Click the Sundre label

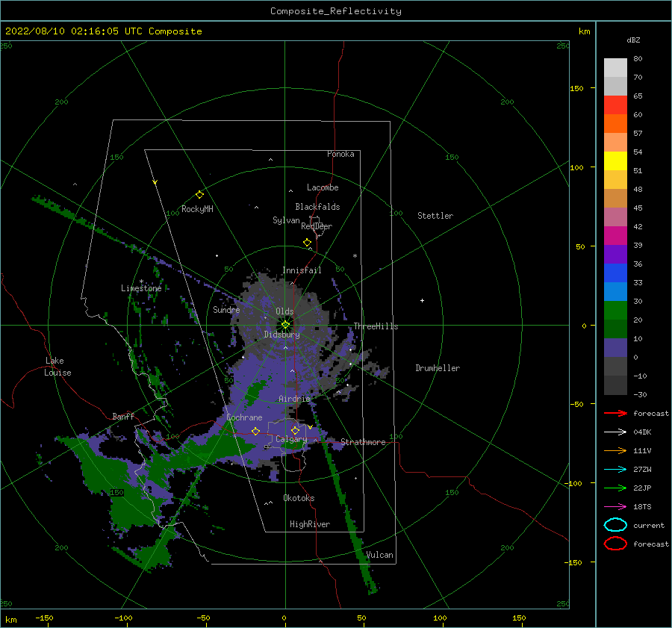[x=226, y=309]
